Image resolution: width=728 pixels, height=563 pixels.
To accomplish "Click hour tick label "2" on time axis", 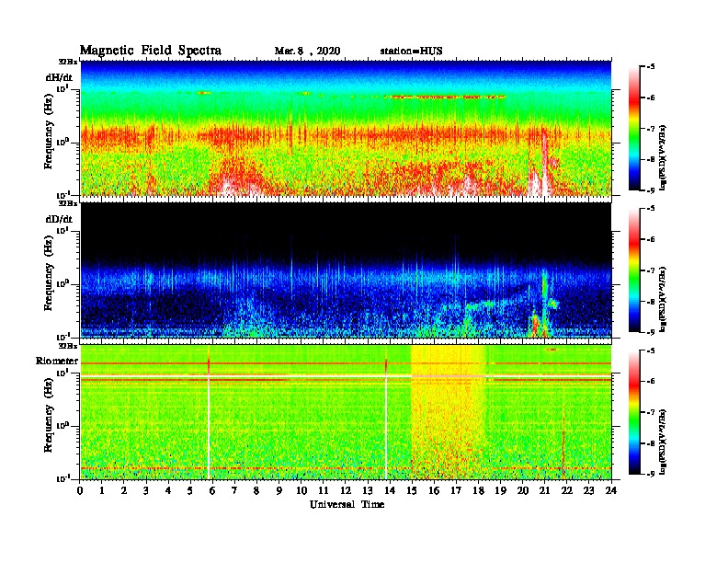I will (124, 490).
